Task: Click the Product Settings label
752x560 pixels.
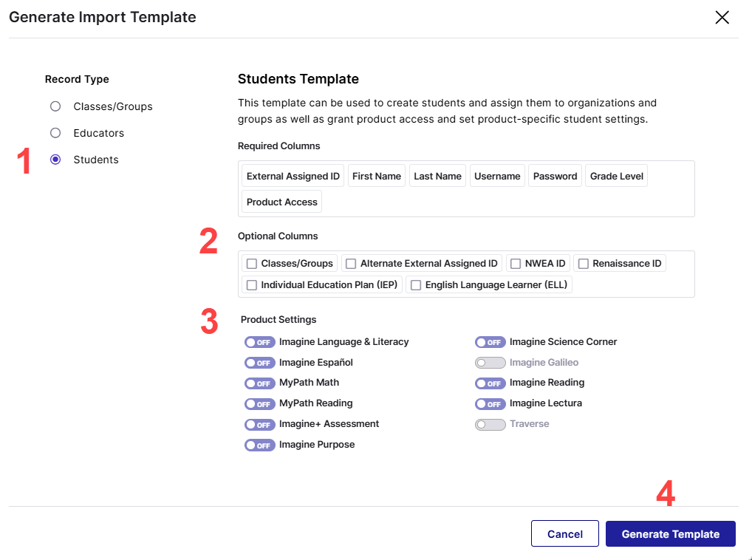Action: pos(278,319)
